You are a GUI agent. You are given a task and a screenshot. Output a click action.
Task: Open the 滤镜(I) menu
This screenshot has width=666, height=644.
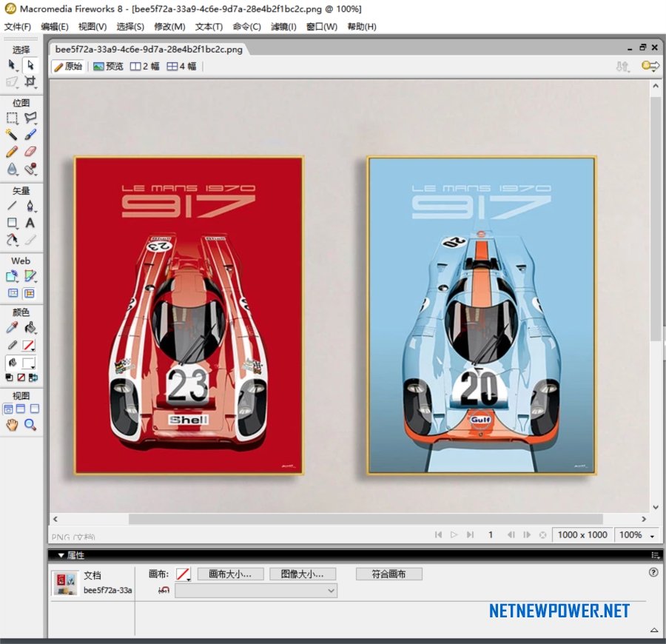point(283,27)
